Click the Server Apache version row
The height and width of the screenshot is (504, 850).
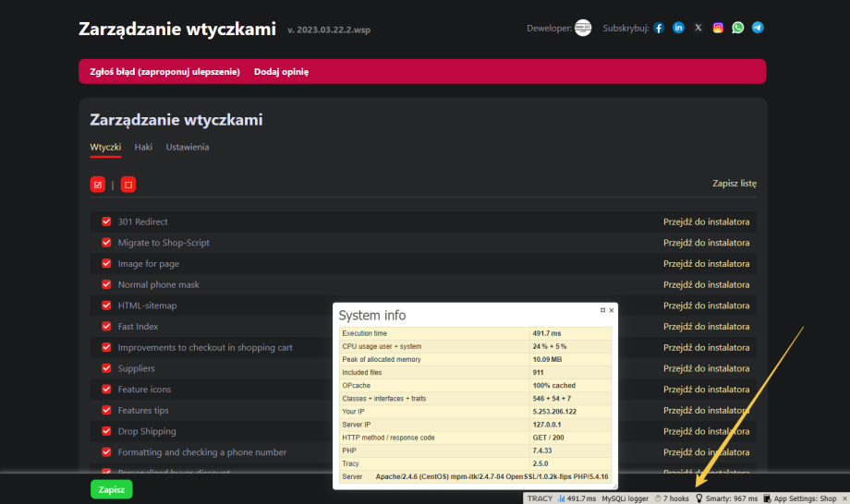coord(476,476)
